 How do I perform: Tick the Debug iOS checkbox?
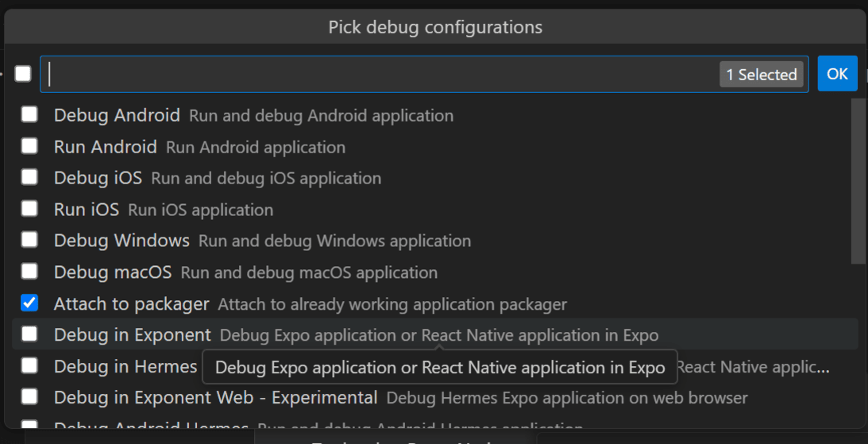tap(29, 177)
